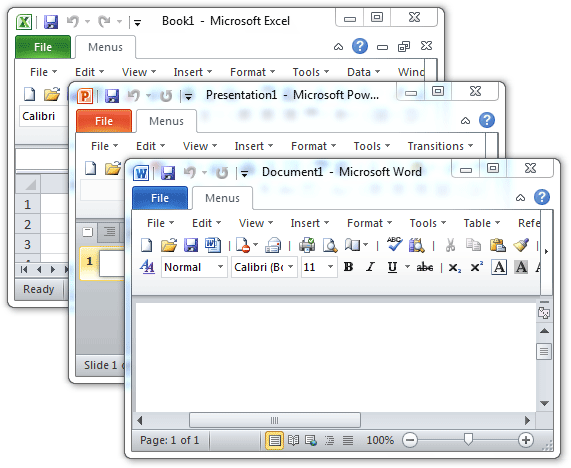Select the Menus tab in Word
The height and width of the screenshot is (468, 571).
point(222,198)
